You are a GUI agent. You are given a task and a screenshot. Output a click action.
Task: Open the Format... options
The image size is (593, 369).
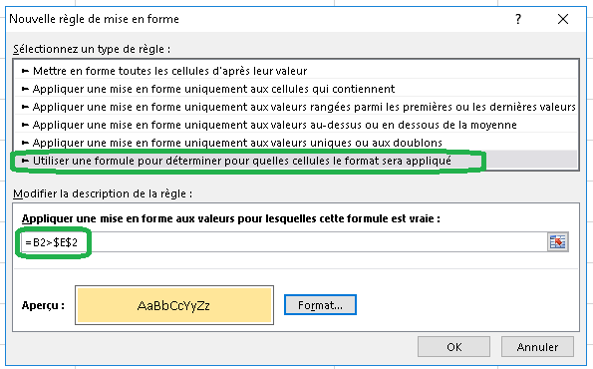(320, 305)
